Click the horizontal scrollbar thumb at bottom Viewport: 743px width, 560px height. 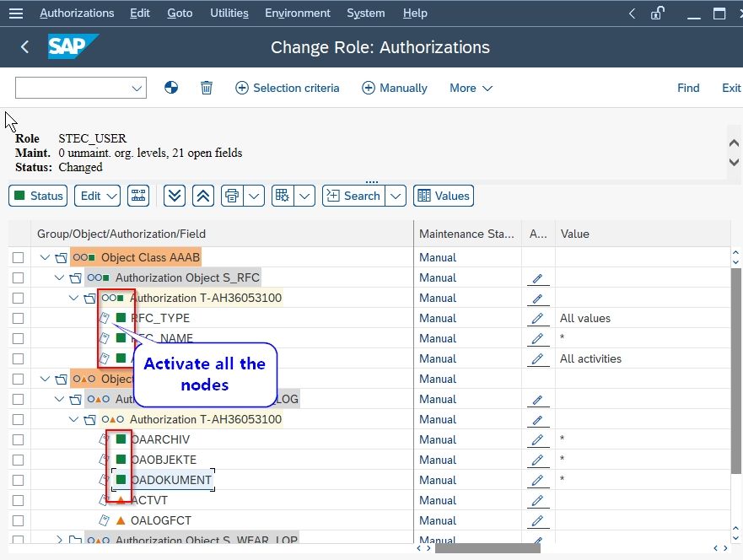point(487,548)
